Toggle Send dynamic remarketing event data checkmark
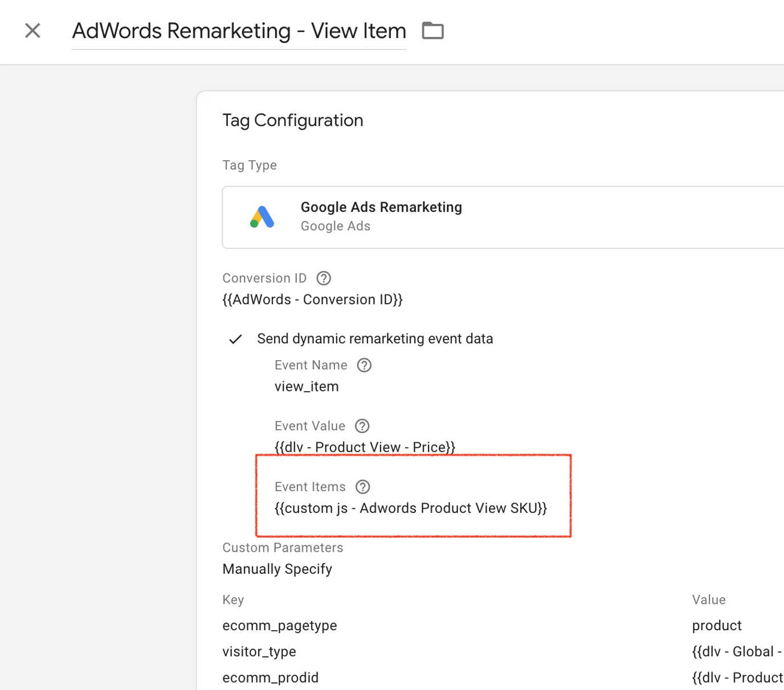Image resolution: width=784 pixels, height=690 pixels. click(x=235, y=339)
